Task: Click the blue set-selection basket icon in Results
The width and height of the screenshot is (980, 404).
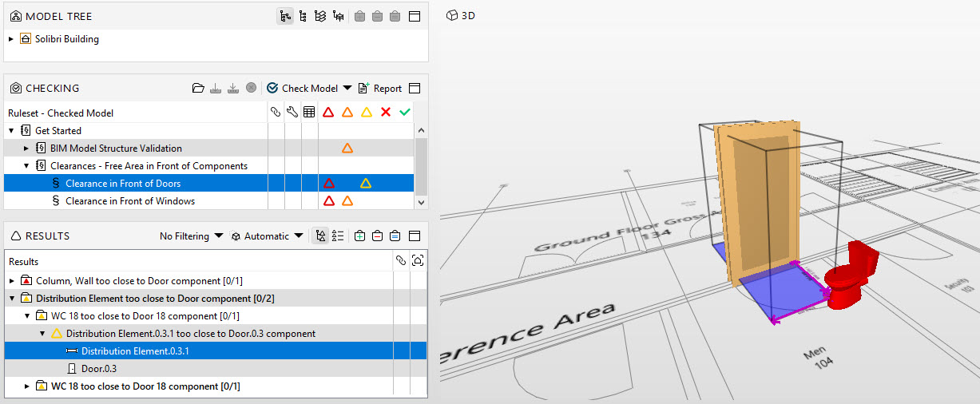Action: click(395, 236)
